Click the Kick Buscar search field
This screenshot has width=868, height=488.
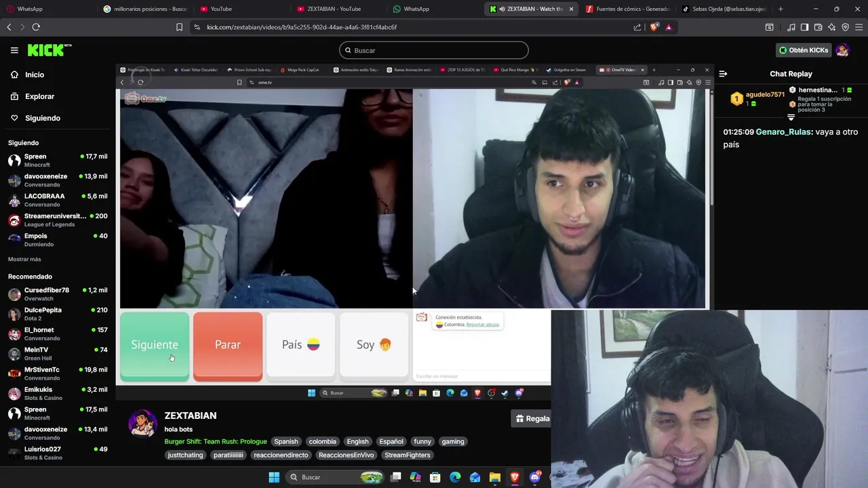coord(434,50)
